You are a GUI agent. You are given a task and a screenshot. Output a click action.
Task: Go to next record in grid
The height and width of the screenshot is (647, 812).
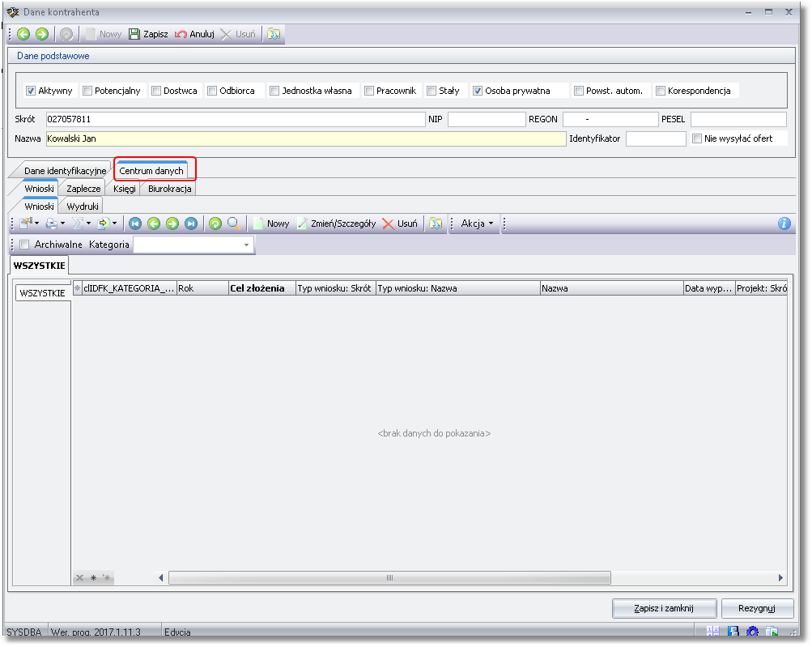pyautogui.click(x=172, y=223)
